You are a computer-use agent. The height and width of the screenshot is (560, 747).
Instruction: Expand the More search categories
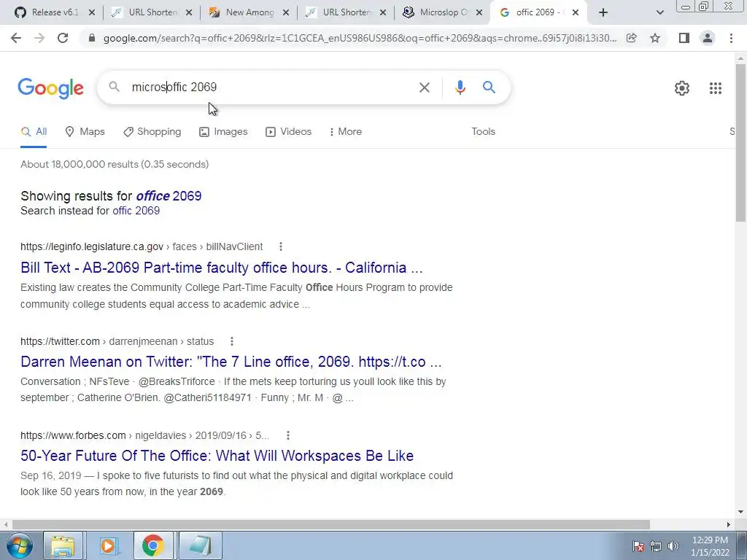coord(345,131)
